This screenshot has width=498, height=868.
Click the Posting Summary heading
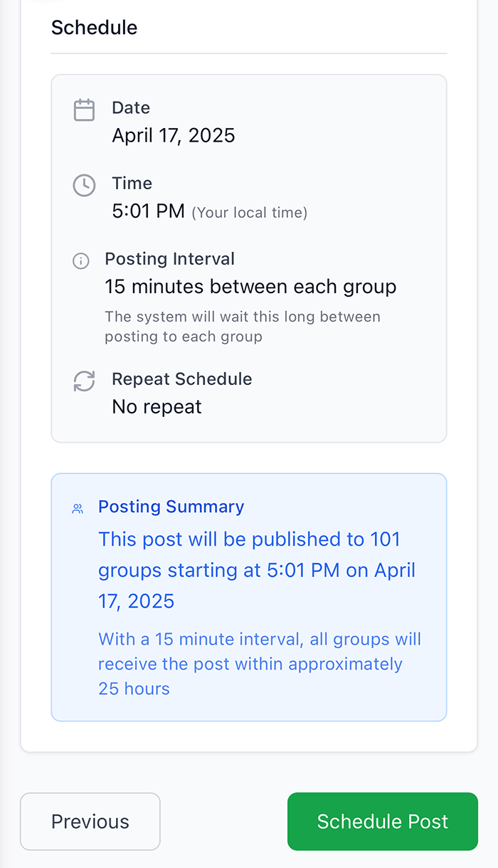171,507
